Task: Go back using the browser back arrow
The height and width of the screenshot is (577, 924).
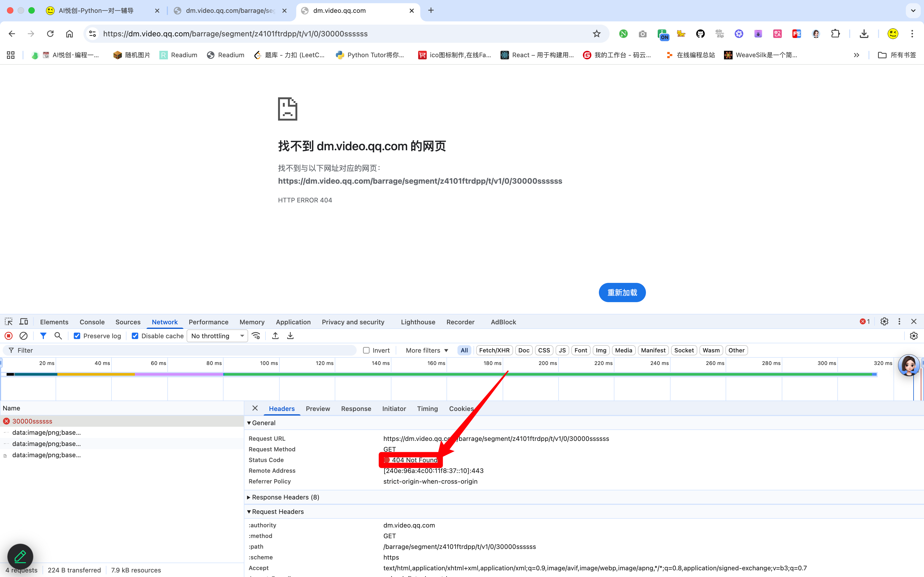Action: [x=12, y=34]
